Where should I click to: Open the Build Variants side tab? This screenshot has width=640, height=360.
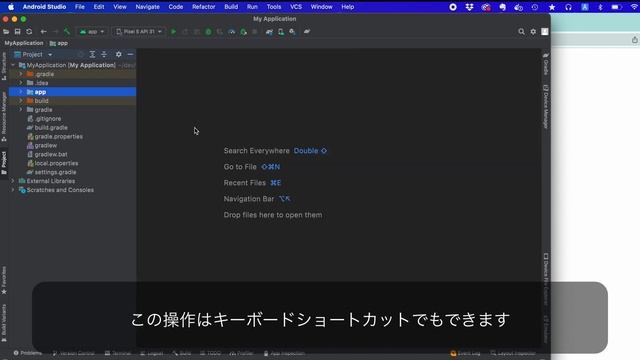pyautogui.click(x=4, y=322)
